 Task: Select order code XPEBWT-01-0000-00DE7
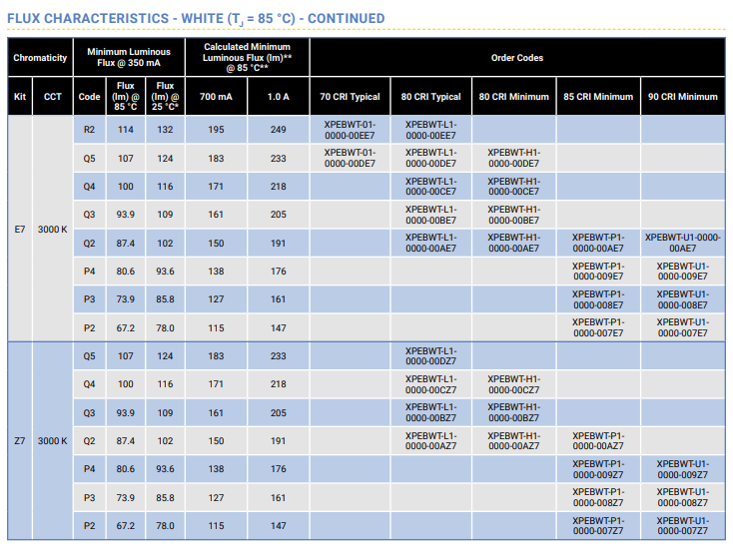[350, 158]
